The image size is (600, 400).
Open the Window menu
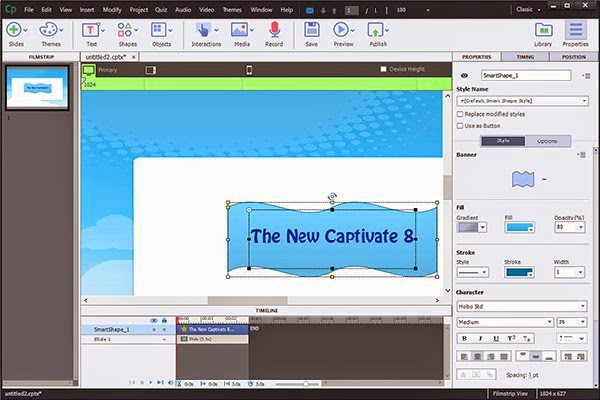(x=261, y=10)
